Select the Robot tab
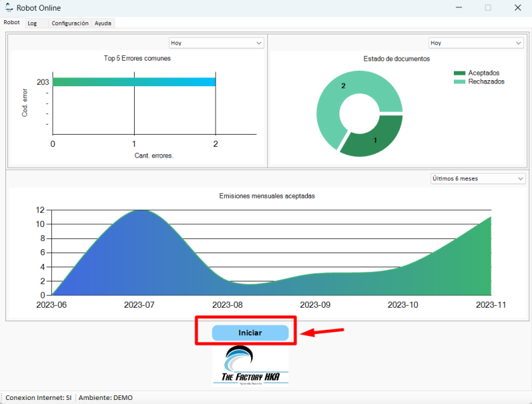 pos(12,22)
